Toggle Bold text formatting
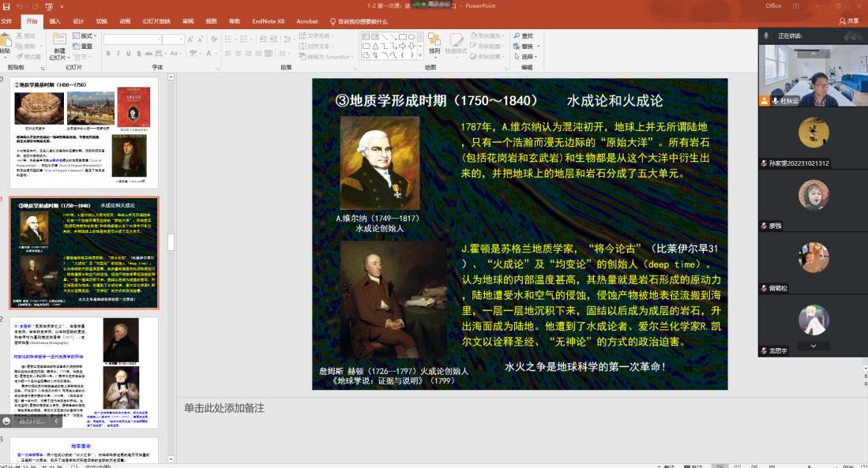 [x=107, y=54]
